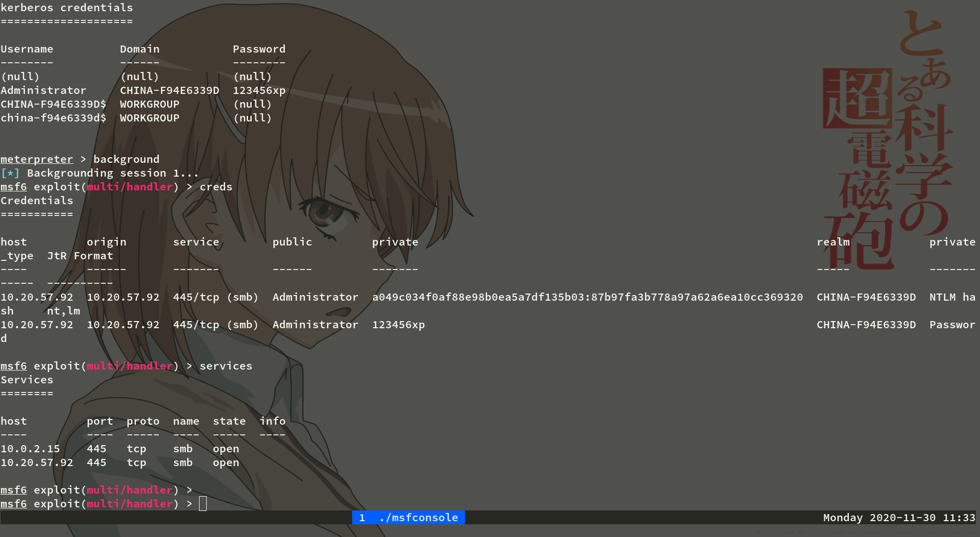
Task: Click the 'public' column header
Action: click(x=292, y=242)
